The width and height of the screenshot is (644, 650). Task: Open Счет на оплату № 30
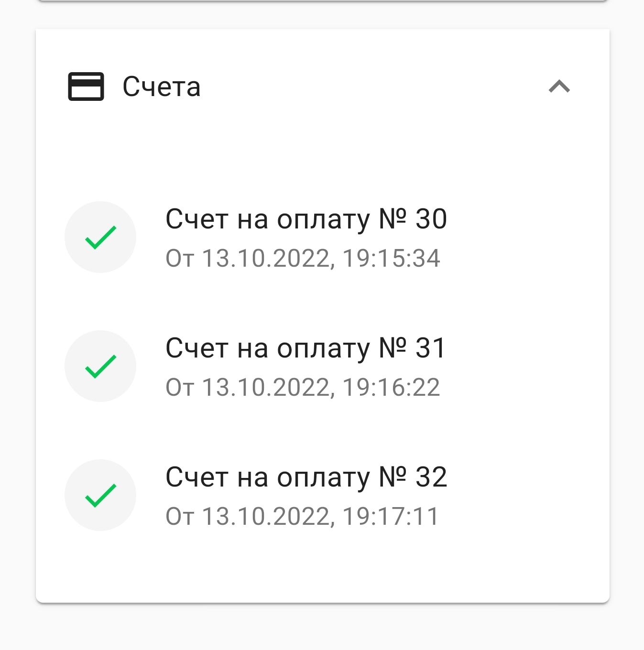[x=306, y=219]
